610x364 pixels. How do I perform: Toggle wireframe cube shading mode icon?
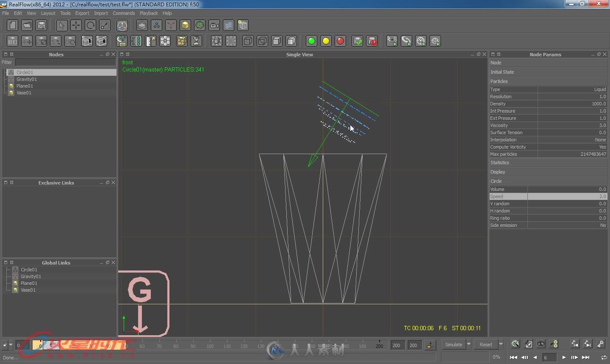(x=248, y=41)
